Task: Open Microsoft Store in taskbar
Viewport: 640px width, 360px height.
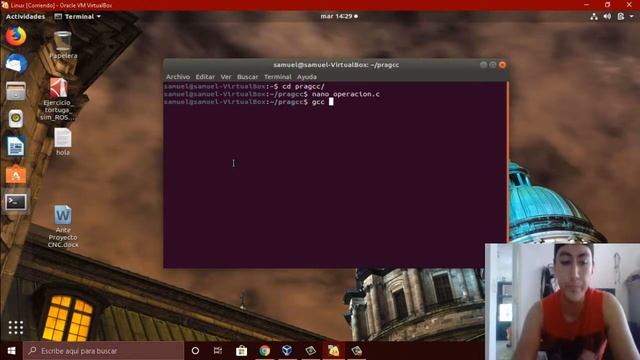Action: (241, 351)
